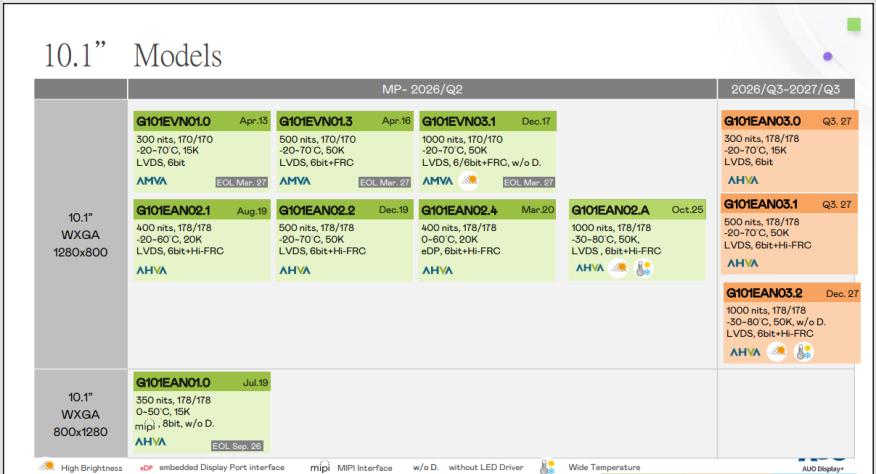
Task: Select the G101EVN01.0 model title
Action: click(173, 121)
